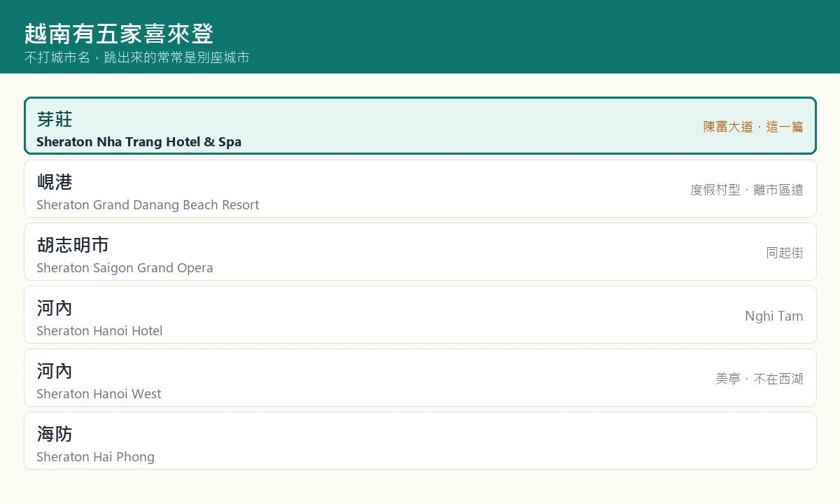Click the 陳富大道 · 這一篇 tag

(753, 127)
